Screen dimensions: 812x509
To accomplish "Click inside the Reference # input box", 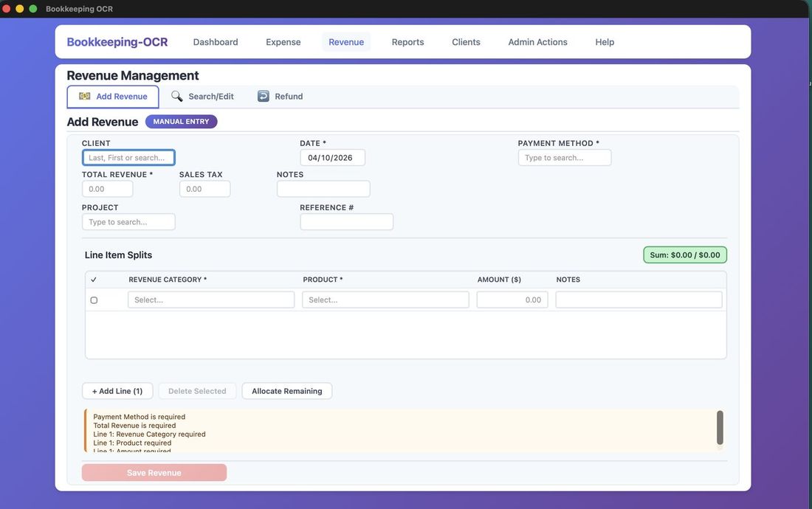I will point(347,222).
